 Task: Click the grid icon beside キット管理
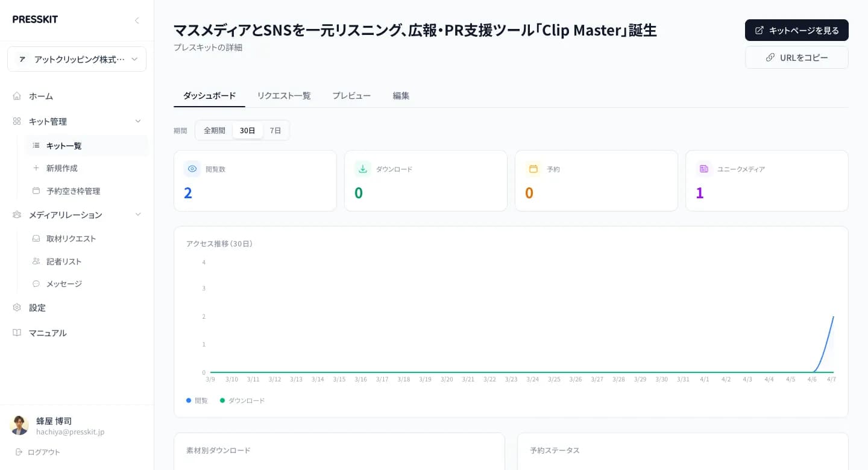pyautogui.click(x=17, y=121)
